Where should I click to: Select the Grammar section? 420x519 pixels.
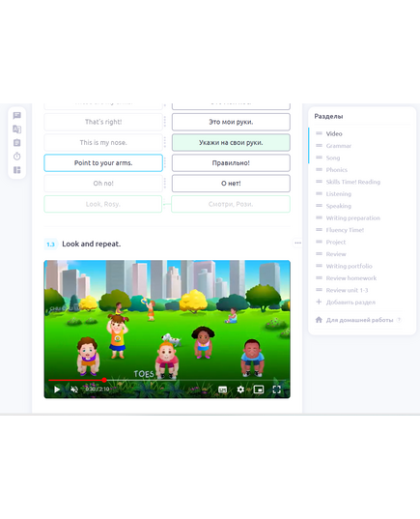[338, 146]
